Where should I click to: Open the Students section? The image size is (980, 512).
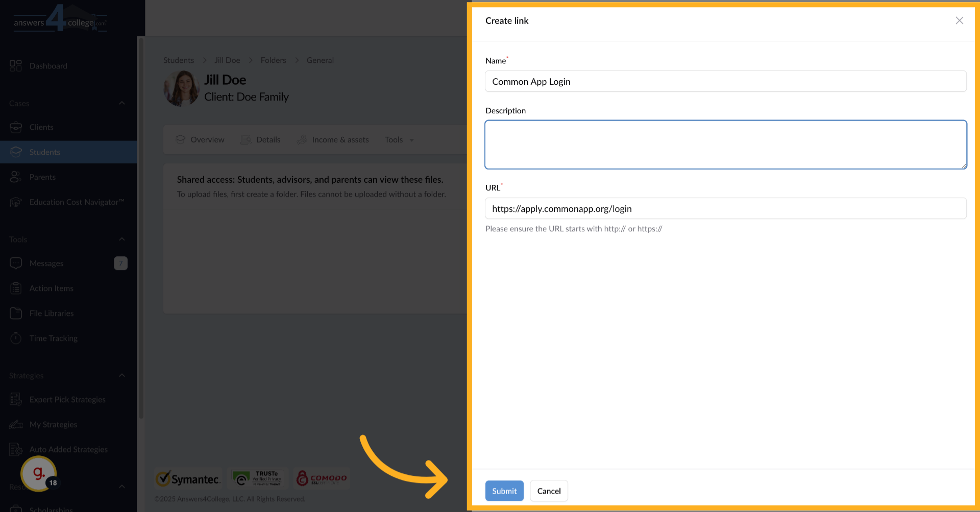coord(44,152)
